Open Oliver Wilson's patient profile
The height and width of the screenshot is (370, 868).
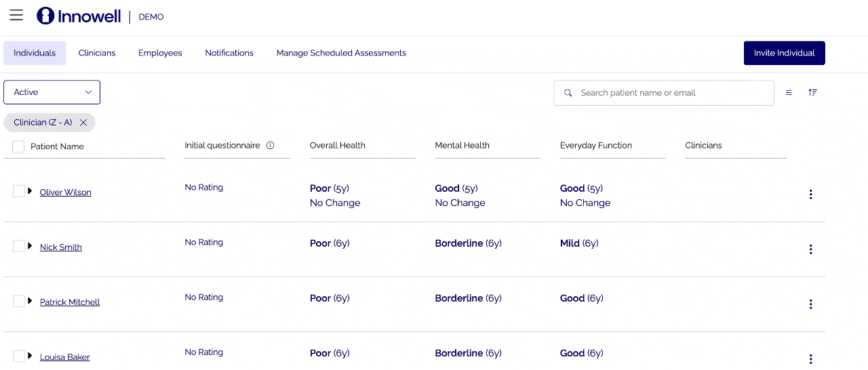65,192
